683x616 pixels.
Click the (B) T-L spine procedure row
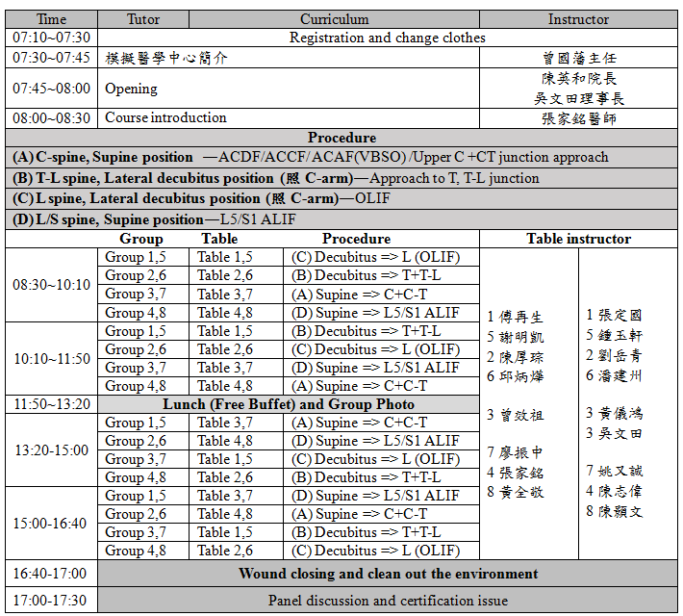coord(275,178)
